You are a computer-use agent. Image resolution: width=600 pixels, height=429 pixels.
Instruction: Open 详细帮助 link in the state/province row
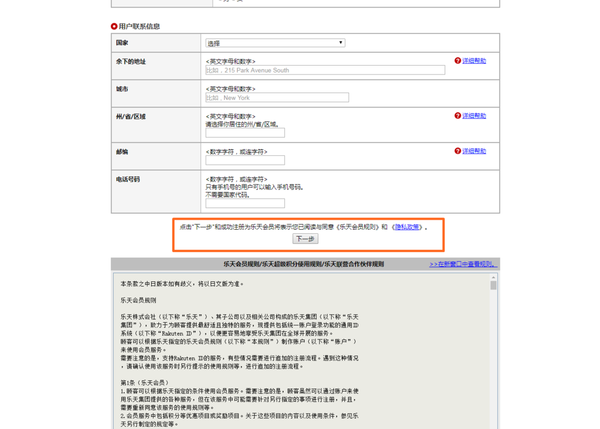(x=474, y=116)
